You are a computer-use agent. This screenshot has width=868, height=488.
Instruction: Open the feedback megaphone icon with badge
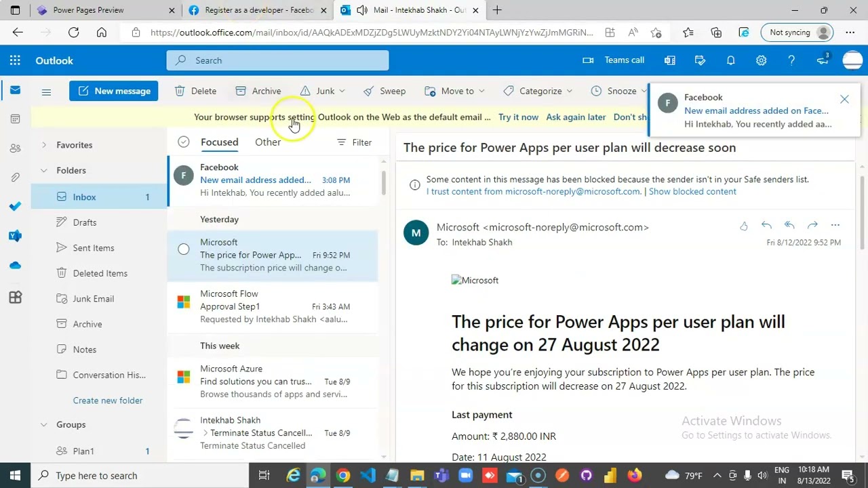tap(822, 60)
